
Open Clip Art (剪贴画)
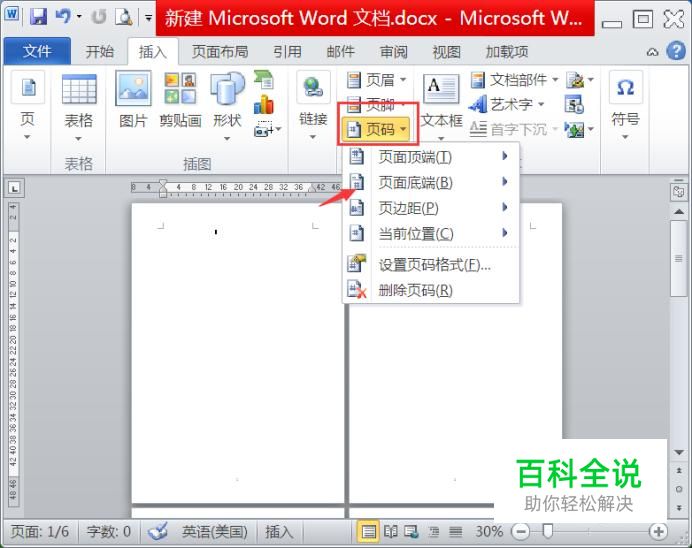coord(180,100)
